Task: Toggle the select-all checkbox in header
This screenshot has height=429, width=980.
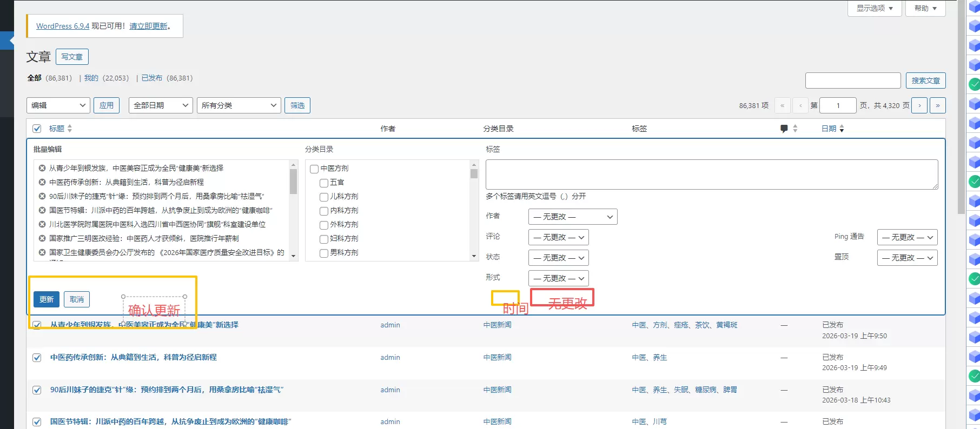Action: (37, 129)
